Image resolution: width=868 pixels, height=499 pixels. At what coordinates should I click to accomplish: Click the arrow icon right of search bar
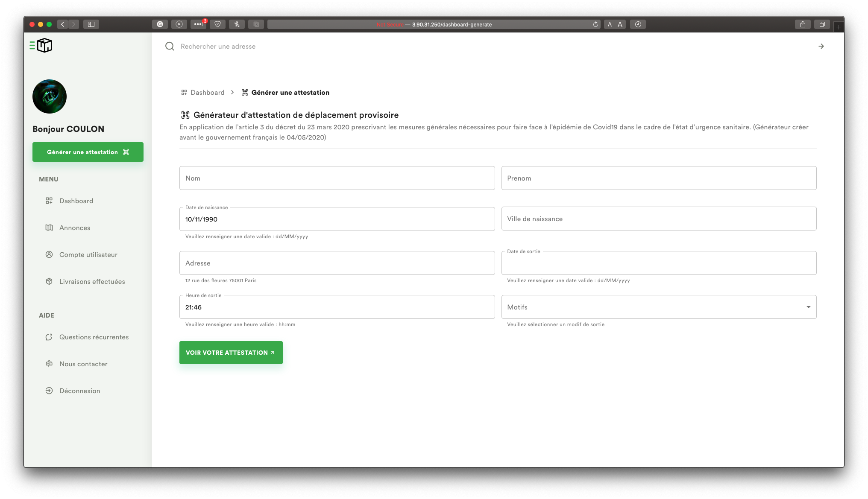[821, 46]
